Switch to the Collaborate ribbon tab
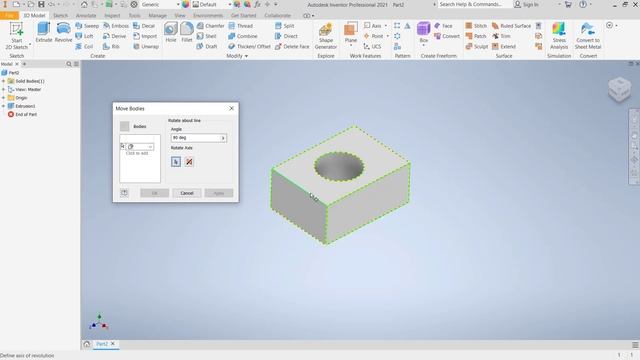640x360 pixels. pos(277,16)
